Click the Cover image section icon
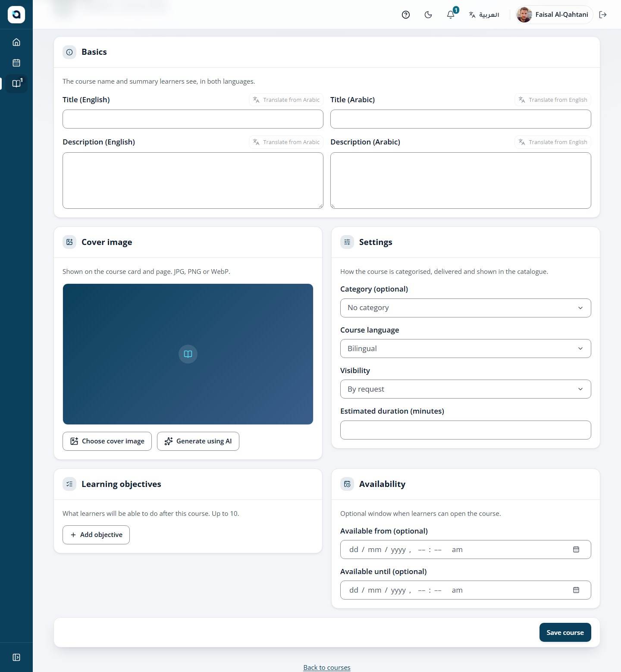621x672 pixels. tap(69, 242)
